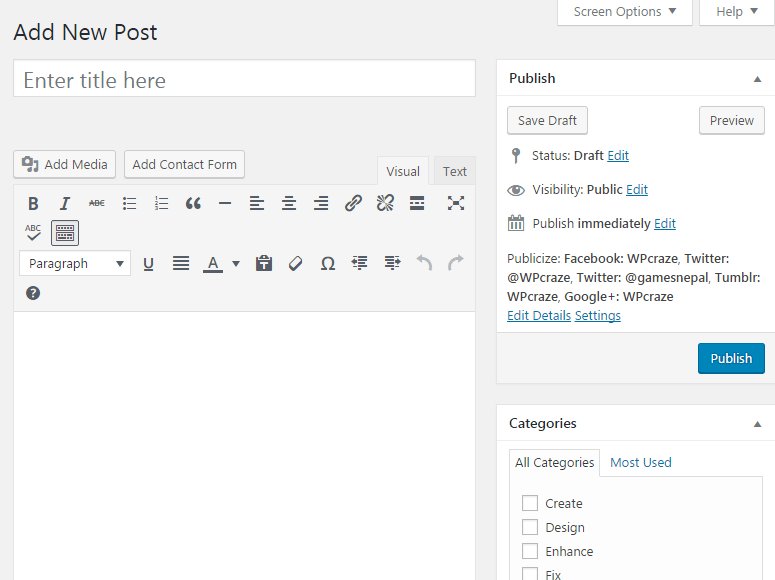Redo the last edit
Viewport: 775px width, 580px height.
(456, 264)
